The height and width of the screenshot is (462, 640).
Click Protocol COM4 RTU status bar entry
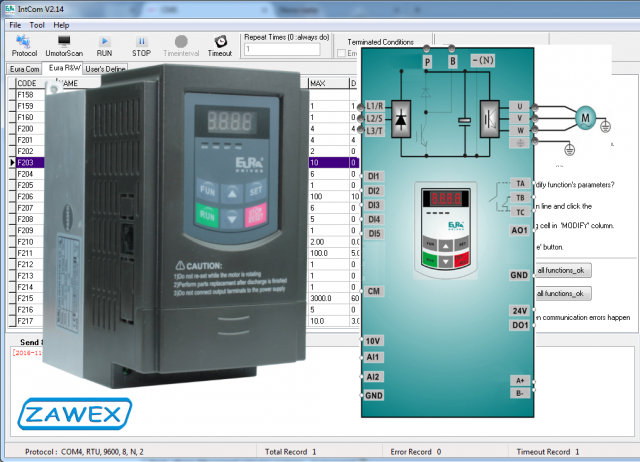84,452
